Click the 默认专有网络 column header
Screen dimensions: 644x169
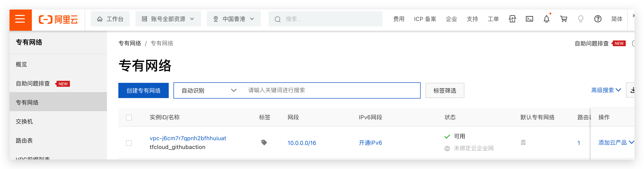tap(537, 117)
